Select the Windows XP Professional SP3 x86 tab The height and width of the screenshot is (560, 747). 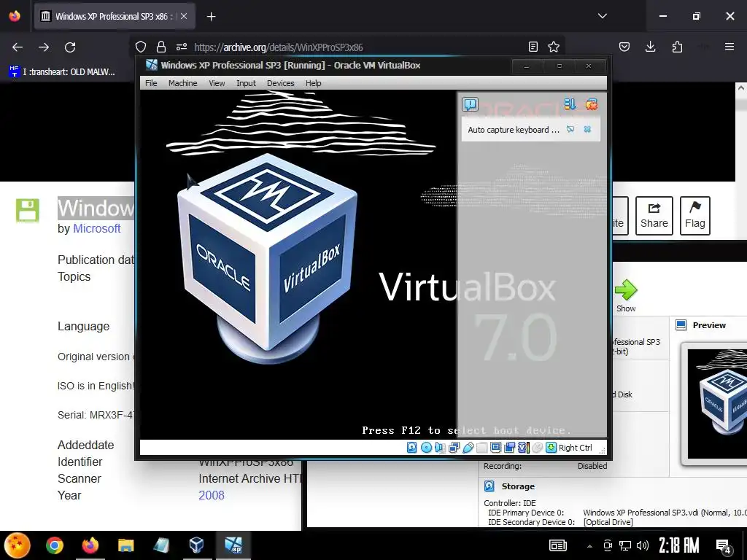114,16
